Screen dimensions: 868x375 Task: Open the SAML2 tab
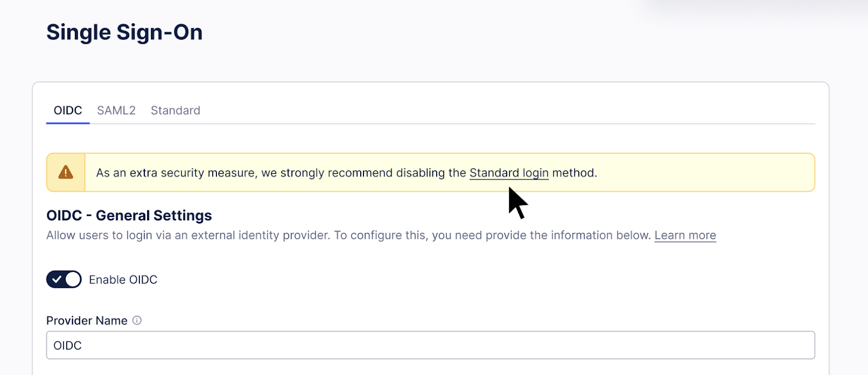coord(116,110)
